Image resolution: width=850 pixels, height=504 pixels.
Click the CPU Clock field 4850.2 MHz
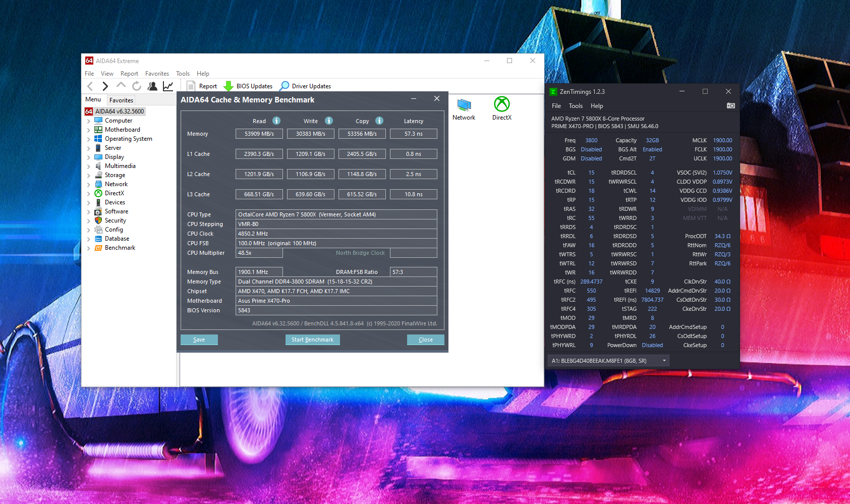(x=336, y=234)
